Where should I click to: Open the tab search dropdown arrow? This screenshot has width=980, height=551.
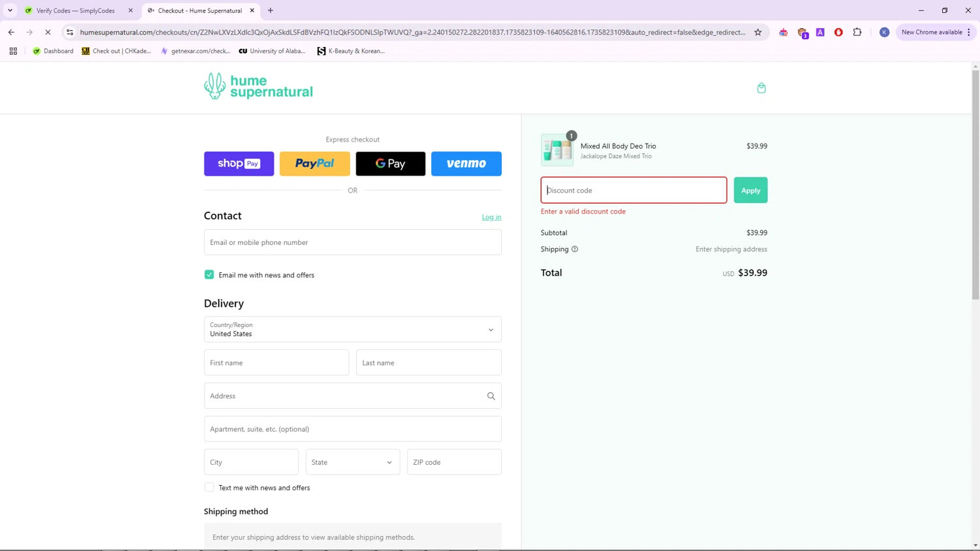[10, 10]
